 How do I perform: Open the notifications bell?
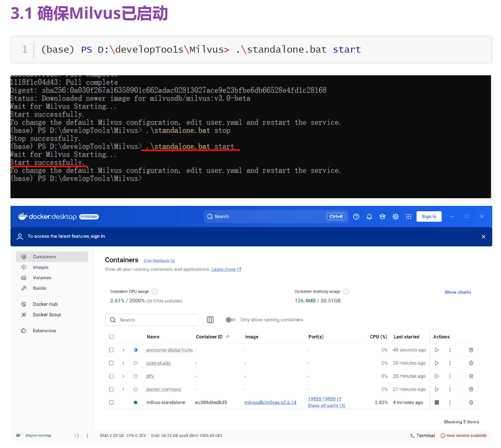pos(369,217)
